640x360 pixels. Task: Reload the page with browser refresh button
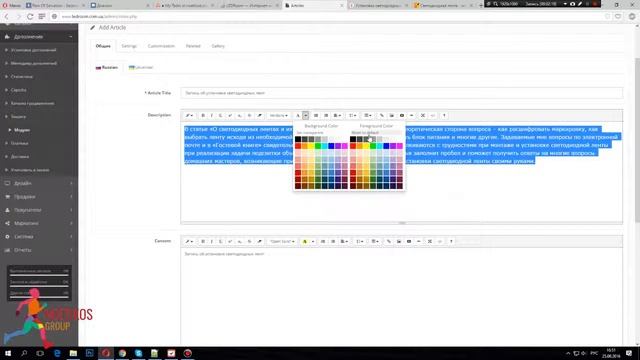[30, 16]
